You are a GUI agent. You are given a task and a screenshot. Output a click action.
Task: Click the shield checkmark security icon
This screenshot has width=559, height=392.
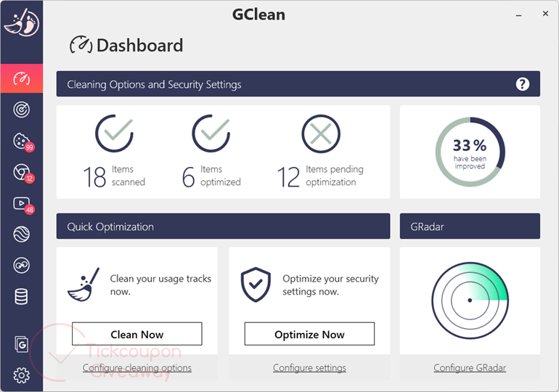click(256, 285)
